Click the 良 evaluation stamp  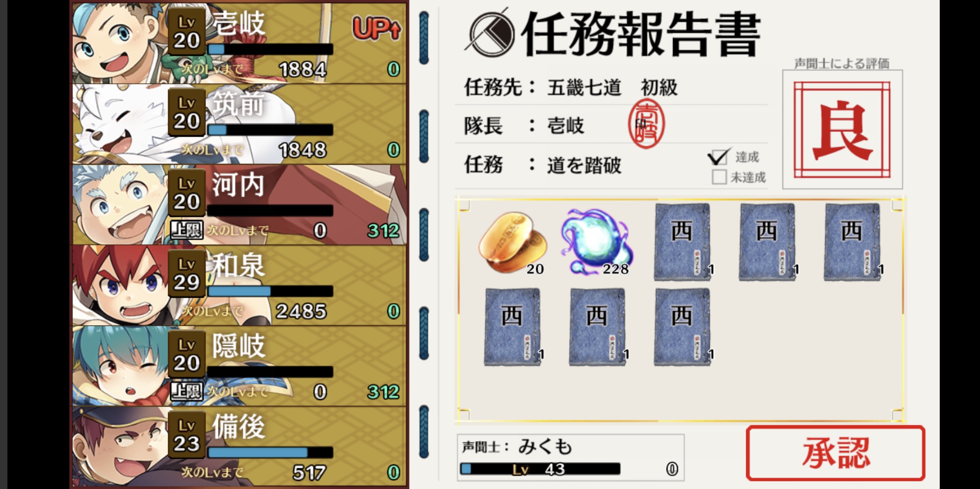(842, 130)
